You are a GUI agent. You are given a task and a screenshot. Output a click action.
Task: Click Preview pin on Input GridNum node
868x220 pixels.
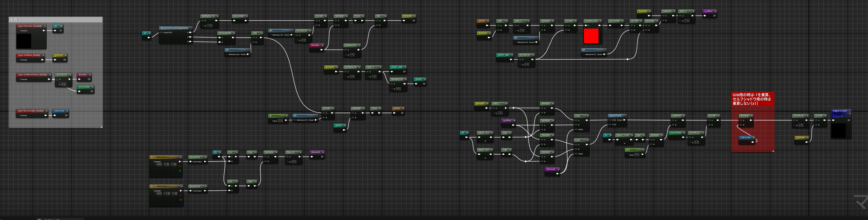pos(18,60)
